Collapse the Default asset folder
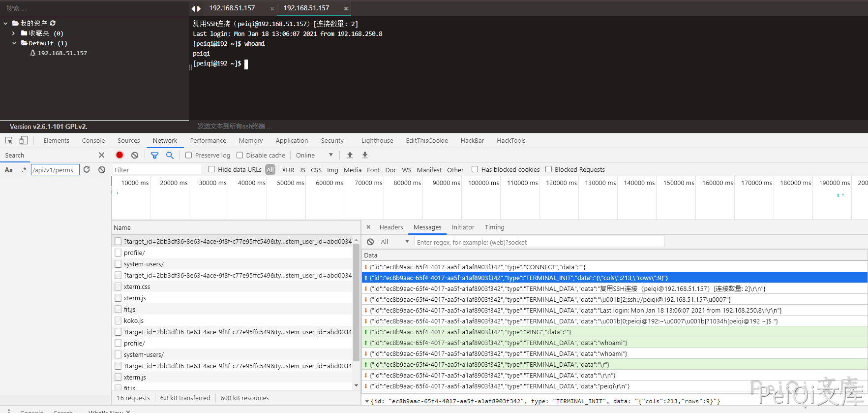The image size is (868, 413). 14,43
